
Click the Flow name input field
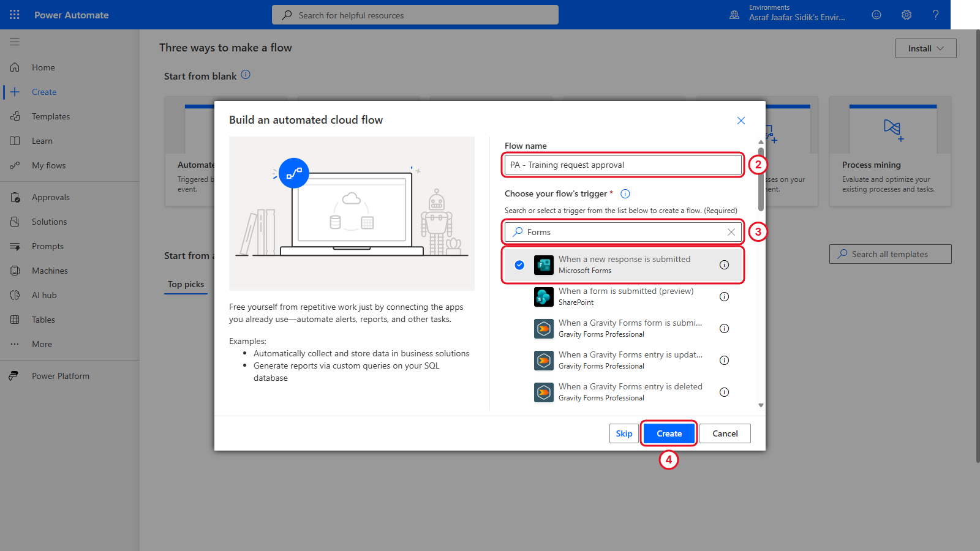click(623, 165)
